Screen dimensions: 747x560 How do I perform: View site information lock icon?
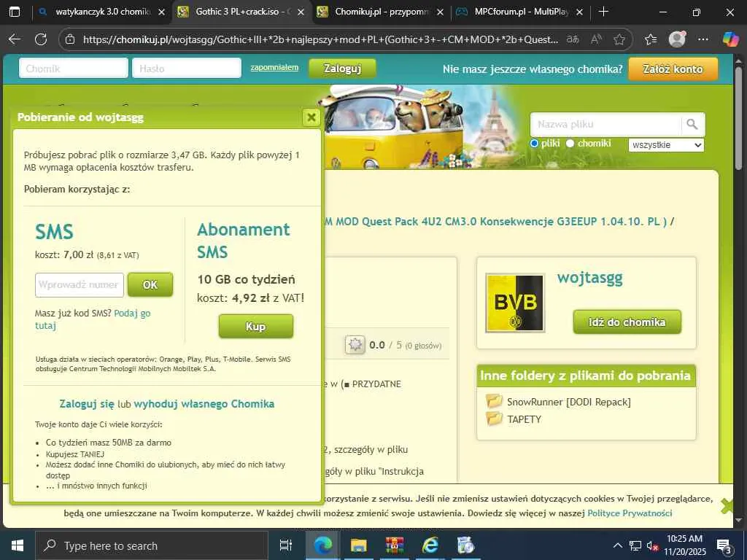[70, 39]
